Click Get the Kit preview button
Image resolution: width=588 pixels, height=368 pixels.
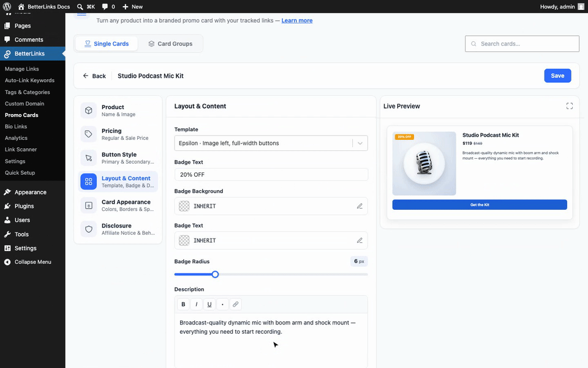pyautogui.click(x=480, y=205)
